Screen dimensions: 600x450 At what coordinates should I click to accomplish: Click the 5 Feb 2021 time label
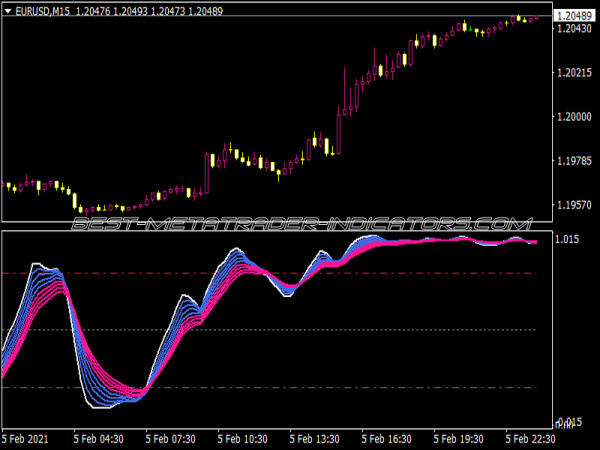click(25, 439)
